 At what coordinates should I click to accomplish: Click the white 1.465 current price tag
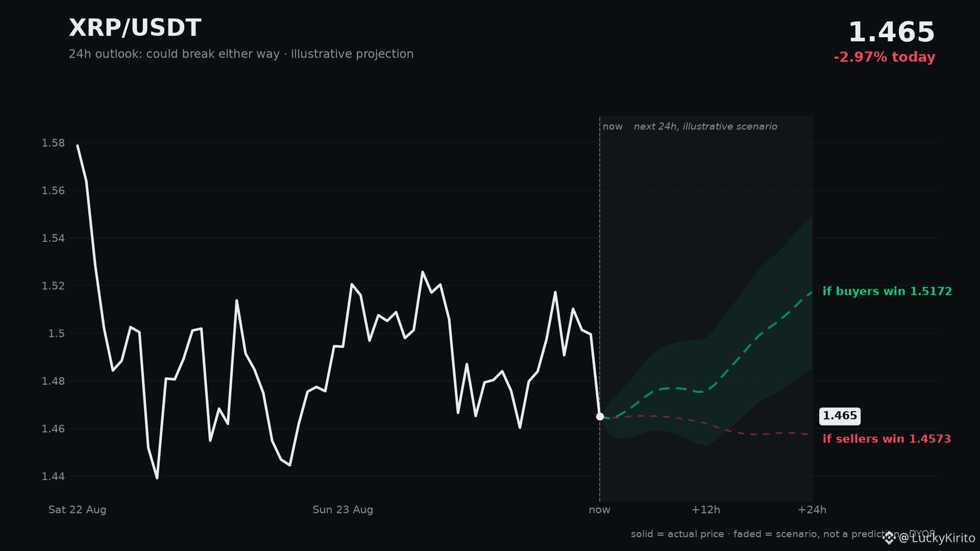coord(840,416)
